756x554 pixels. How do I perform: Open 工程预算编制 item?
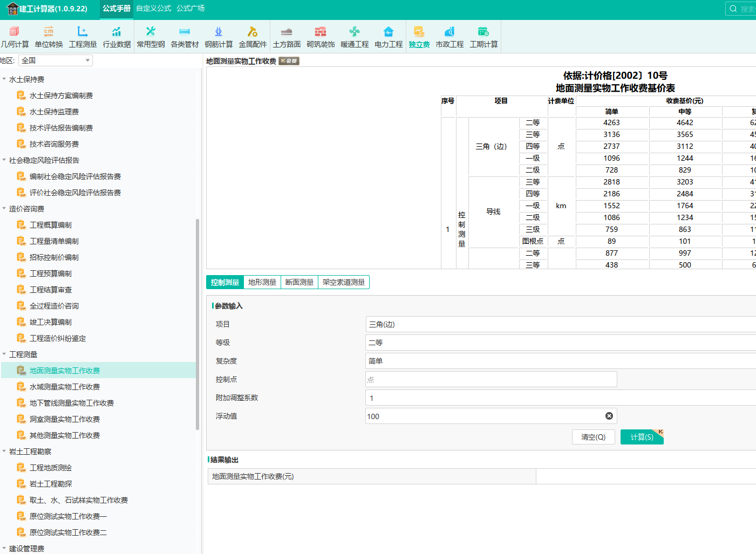[x=51, y=273]
